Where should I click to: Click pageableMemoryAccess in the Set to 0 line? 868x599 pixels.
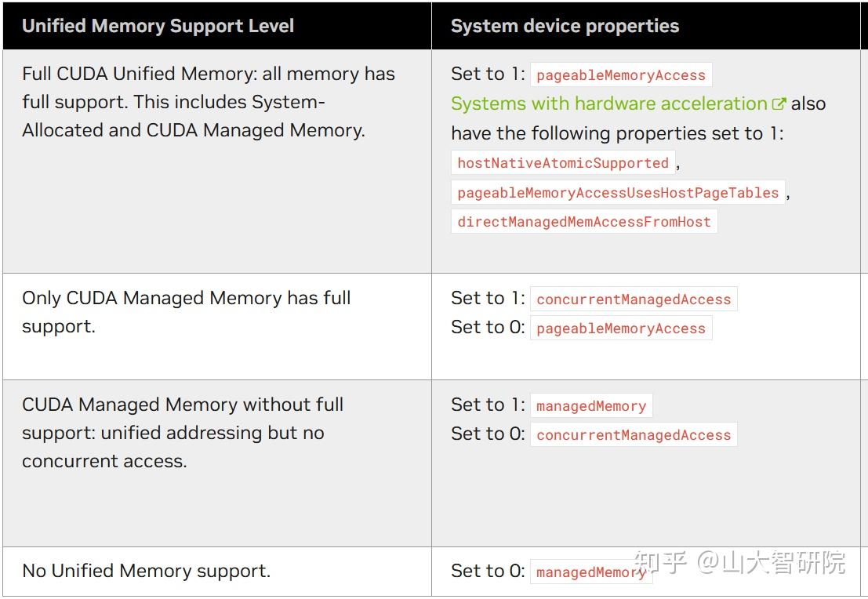tap(621, 329)
